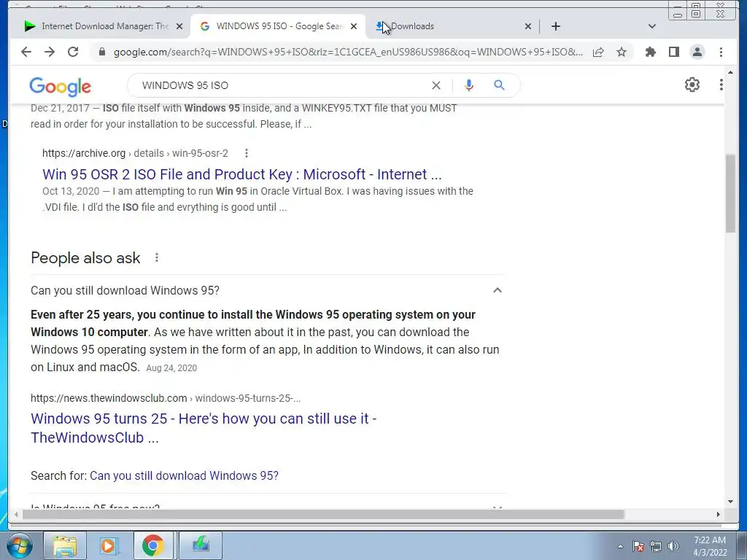
Task: Open Google quick settings gear
Action: (692, 85)
